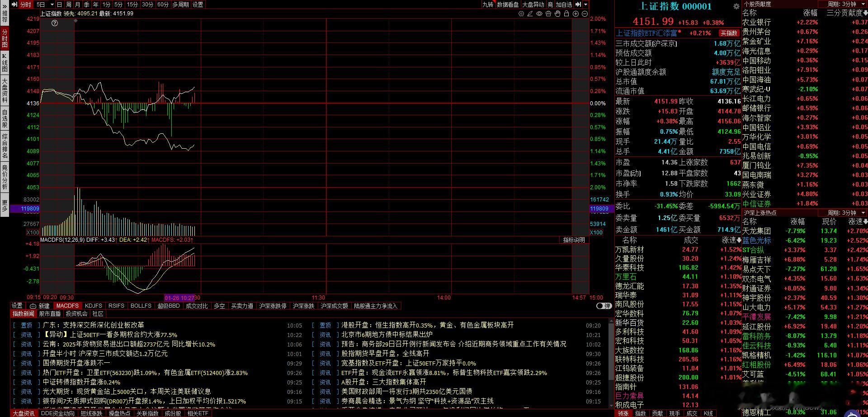Select the hand pan tool icon

pyautogui.click(x=557, y=14)
